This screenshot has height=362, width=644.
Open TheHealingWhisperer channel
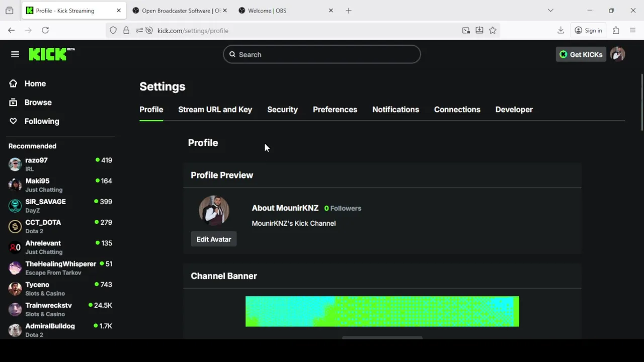60,268
